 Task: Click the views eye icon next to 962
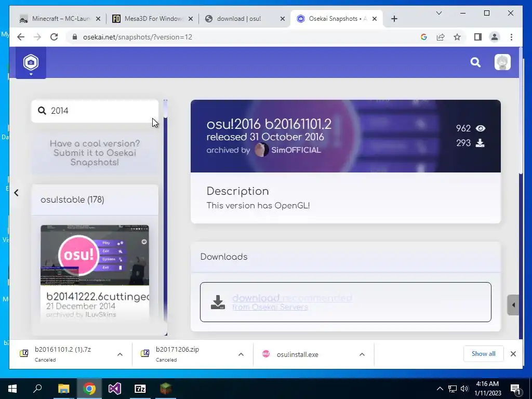[481, 128]
